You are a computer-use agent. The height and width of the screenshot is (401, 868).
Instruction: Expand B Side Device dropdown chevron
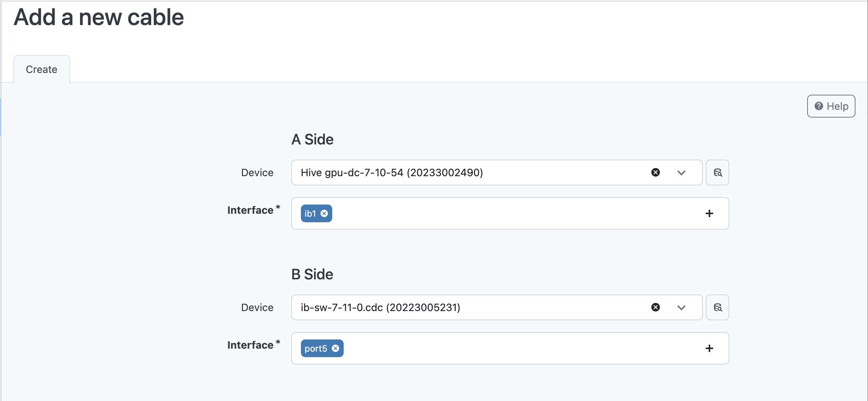[681, 307]
